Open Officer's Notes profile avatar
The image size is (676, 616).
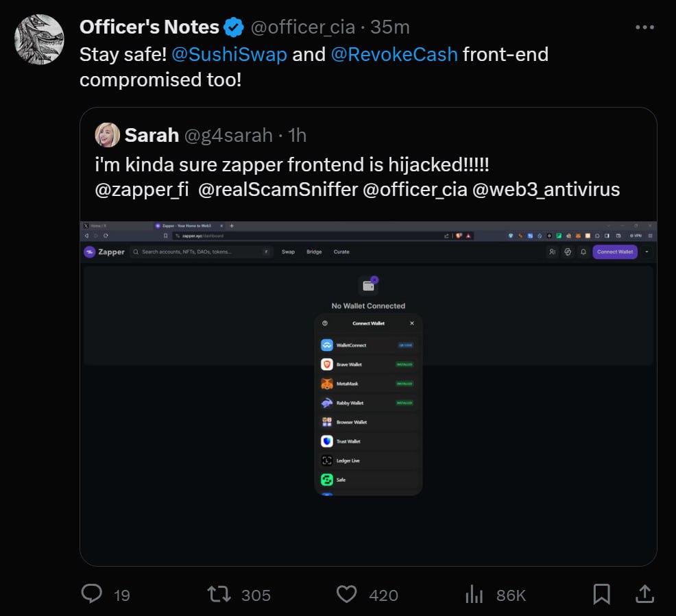[x=39, y=39]
